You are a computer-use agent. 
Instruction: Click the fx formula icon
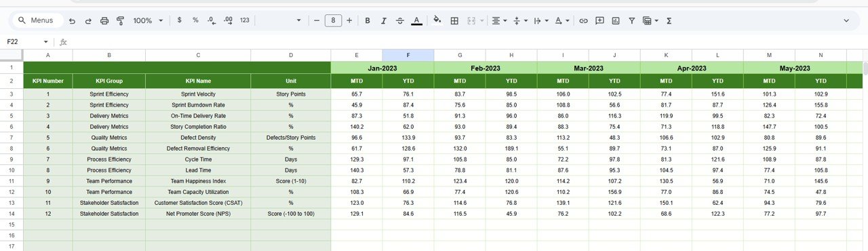coord(63,41)
